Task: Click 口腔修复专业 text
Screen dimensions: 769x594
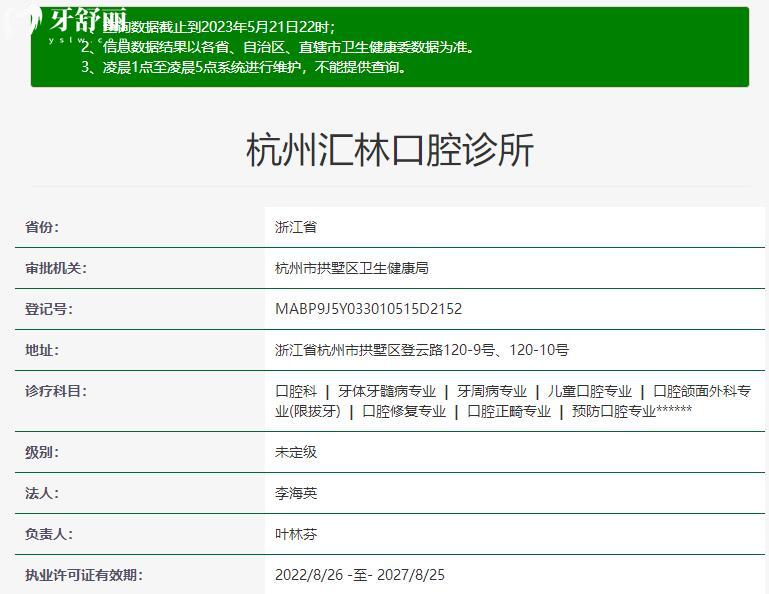Action: (x=404, y=411)
